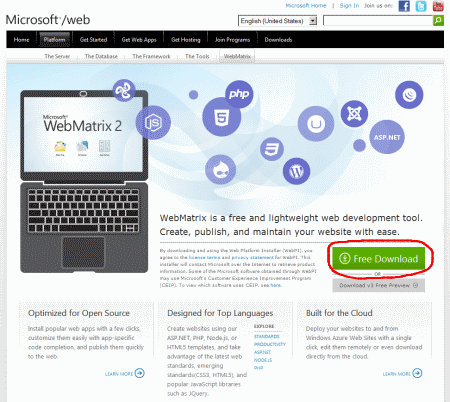Screen dimensions: 450x402
Task: Click the Umbraco U-circle bubble
Action: (316, 124)
